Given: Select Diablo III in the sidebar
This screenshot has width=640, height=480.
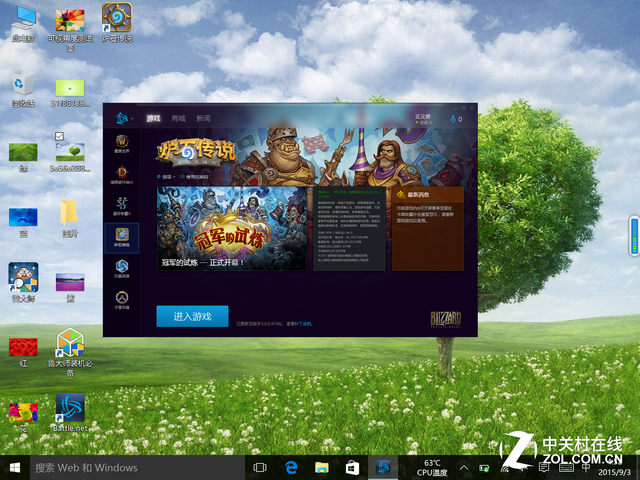Looking at the screenshot, I should coord(122,175).
